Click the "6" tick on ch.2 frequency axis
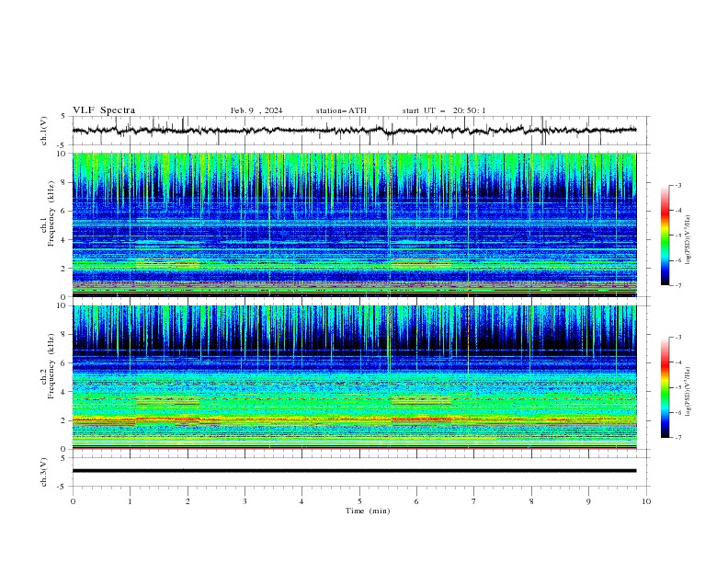Viewport: 728px width, 563px height. point(64,363)
